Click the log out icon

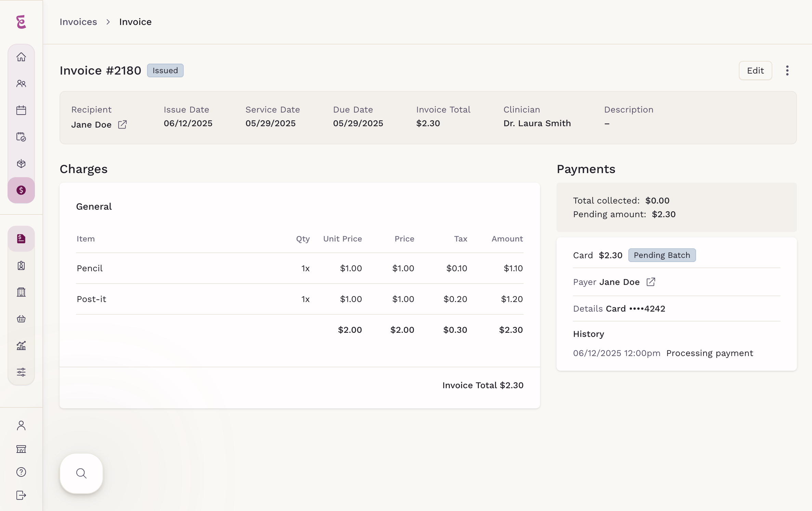[21, 495]
